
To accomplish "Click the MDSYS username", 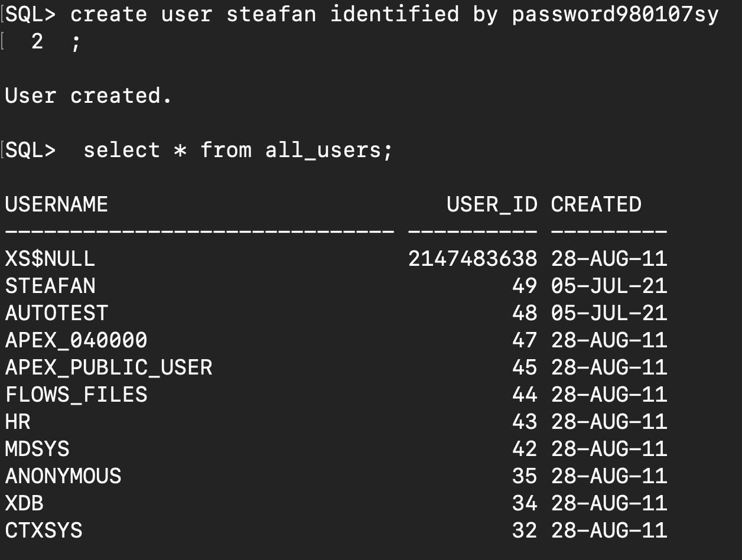I will coord(37,449).
